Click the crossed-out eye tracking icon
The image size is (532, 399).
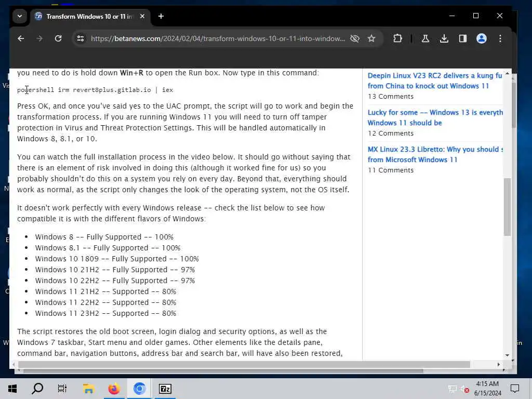tap(355, 38)
